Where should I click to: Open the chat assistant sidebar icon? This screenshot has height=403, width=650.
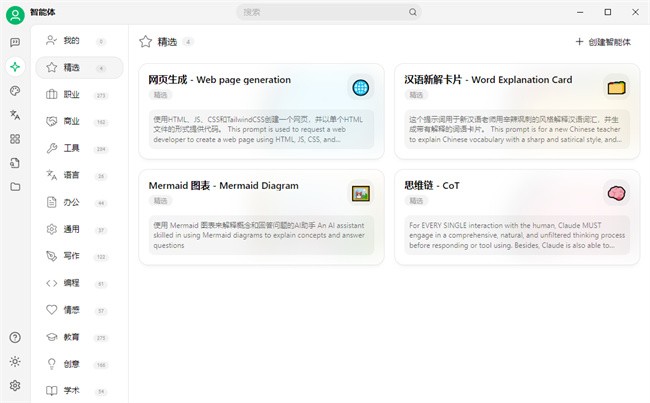(15, 42)
